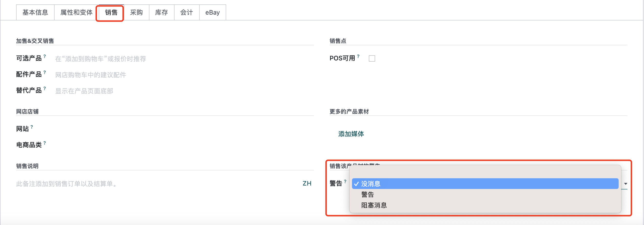Switch to the 基本信息 tab
Viewport: 644px width, 225px height.
point(35,12)
